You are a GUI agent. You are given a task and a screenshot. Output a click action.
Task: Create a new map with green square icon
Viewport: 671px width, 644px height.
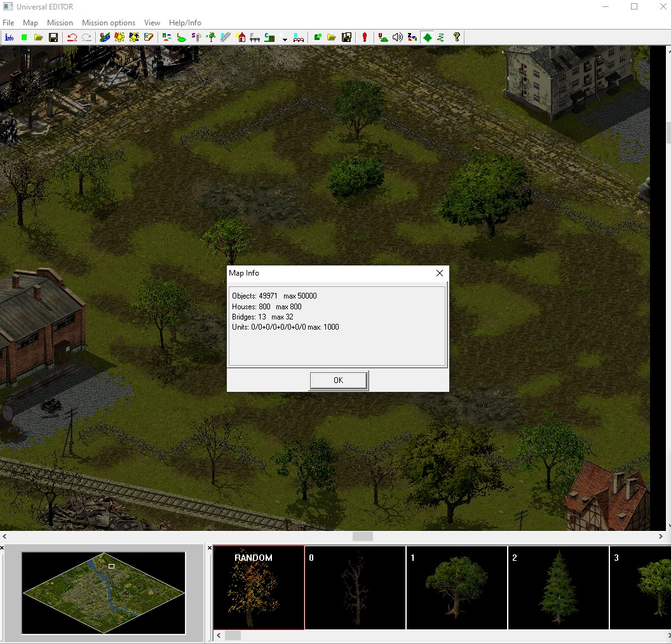click(x=24, y=37)
